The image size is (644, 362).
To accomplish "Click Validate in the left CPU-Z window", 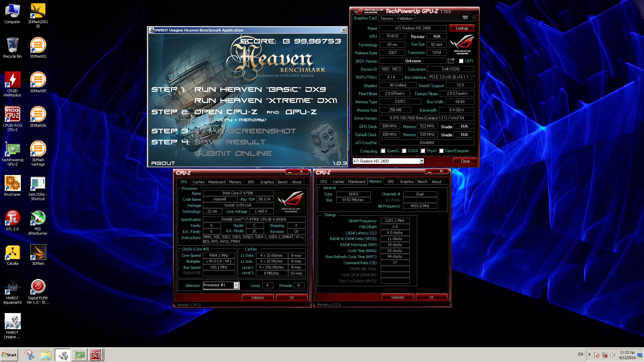I will tap(258, 298).
